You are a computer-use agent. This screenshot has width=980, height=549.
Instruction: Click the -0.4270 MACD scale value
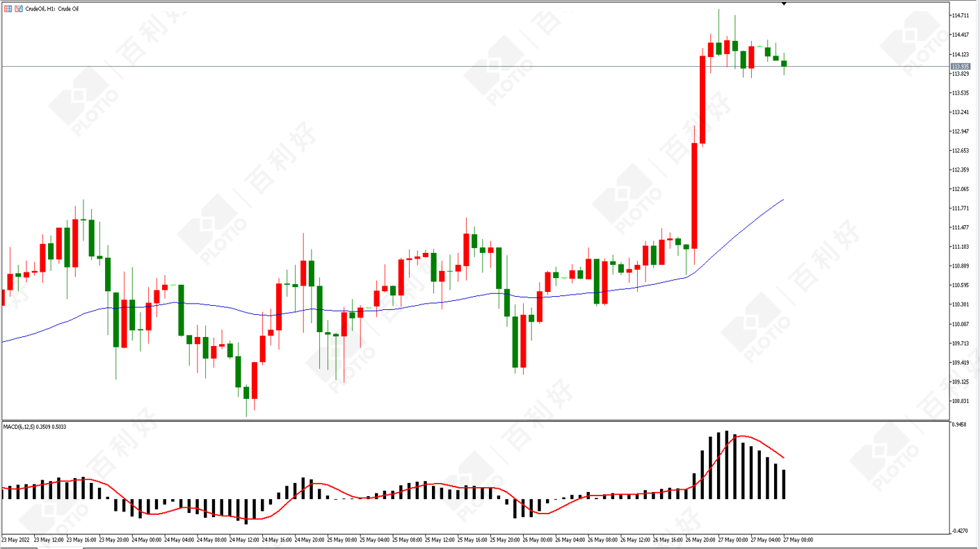tap(959, 531)
